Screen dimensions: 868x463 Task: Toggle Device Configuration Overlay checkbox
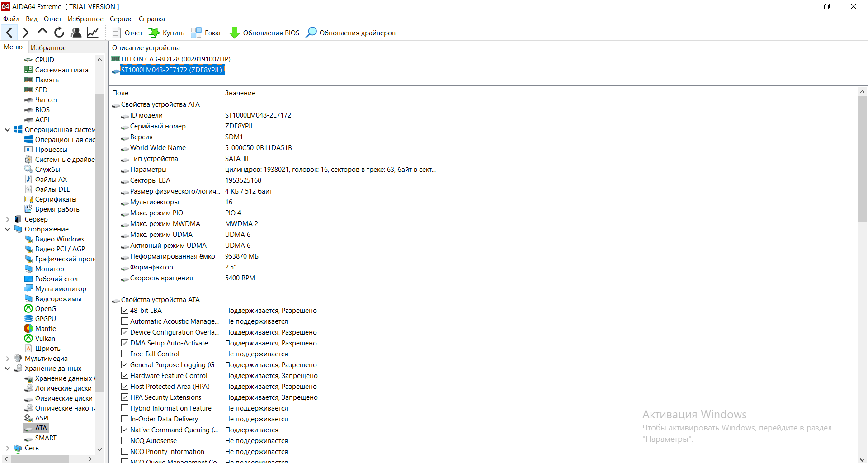coord(125,332)
